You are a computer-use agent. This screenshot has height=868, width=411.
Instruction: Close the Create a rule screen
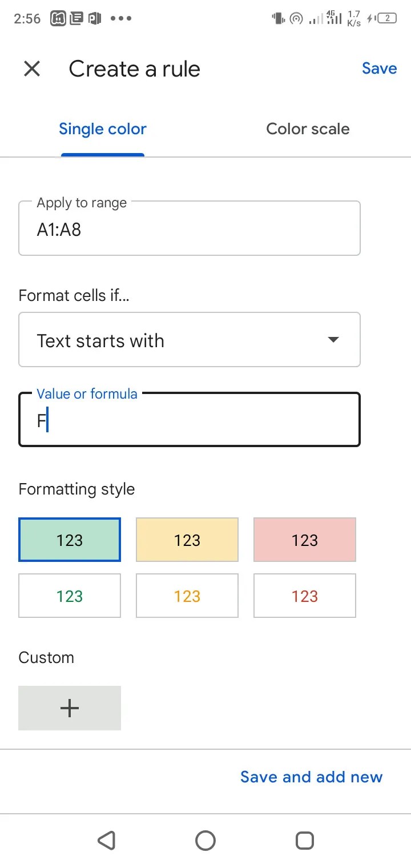click(x=32, y=69)
